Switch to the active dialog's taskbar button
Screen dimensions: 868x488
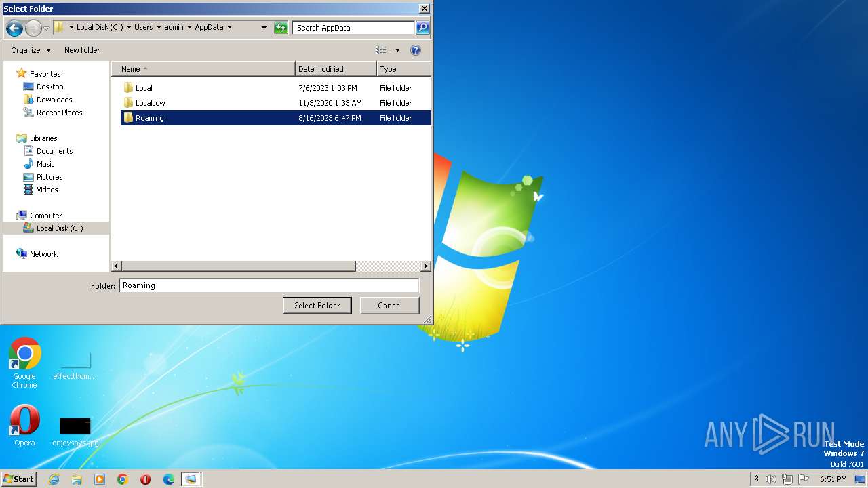pyautogui.click(x=191, y=479)
